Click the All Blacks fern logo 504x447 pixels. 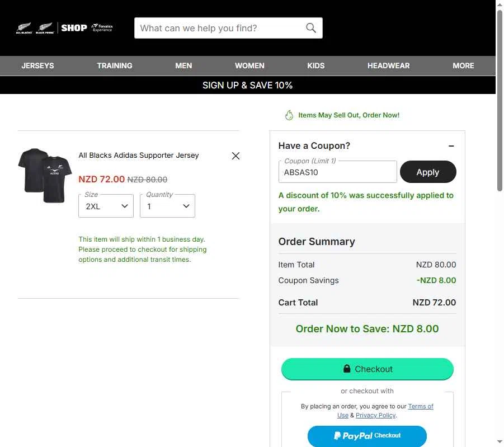point(24,28)
